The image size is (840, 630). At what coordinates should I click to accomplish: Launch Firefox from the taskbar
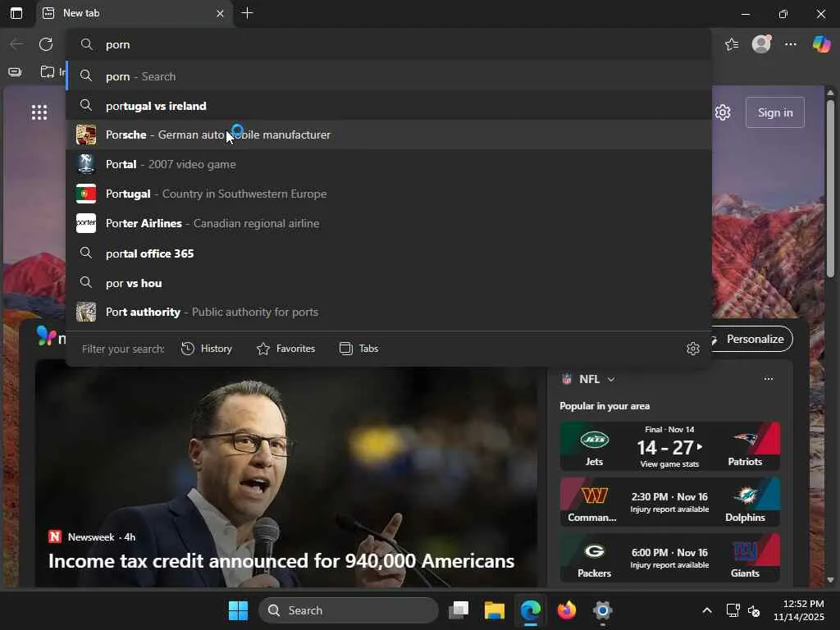pyautogui.click(x=566, y=610)
